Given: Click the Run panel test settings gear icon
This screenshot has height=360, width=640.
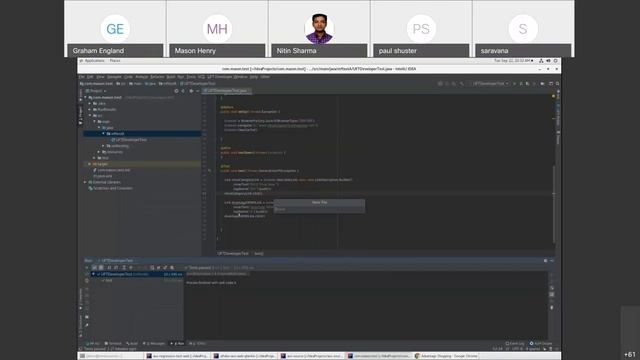Looking at the screenshot, I should tap(172, 268).
